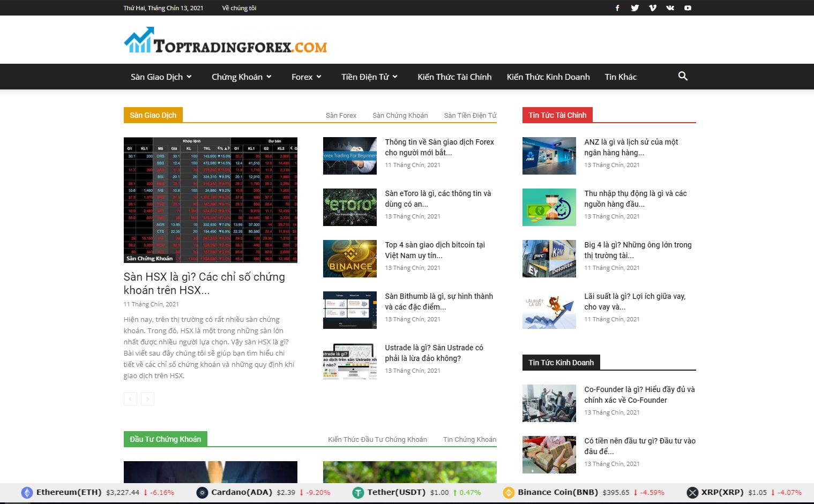Go to the next posts with the right arrow
Viewport: 814px width, 504px height.
pos(147,398)
